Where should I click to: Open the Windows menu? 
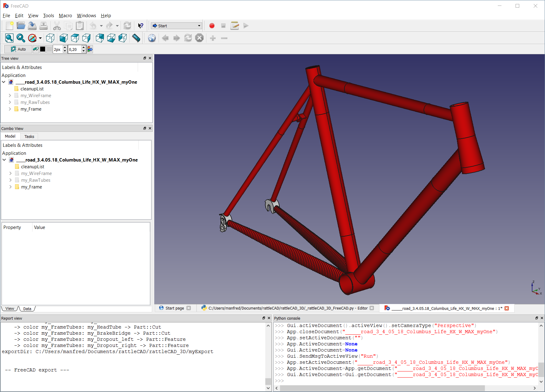tap(86, 16)
